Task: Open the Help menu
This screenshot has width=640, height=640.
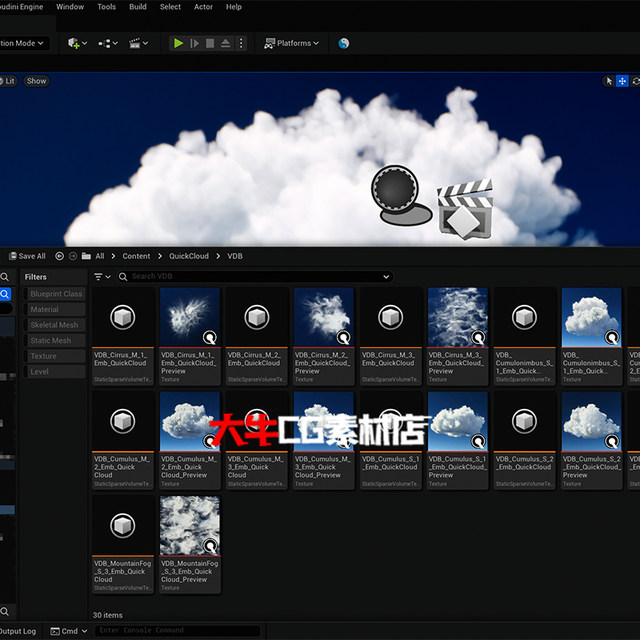Action: click(x=234, y=7)
